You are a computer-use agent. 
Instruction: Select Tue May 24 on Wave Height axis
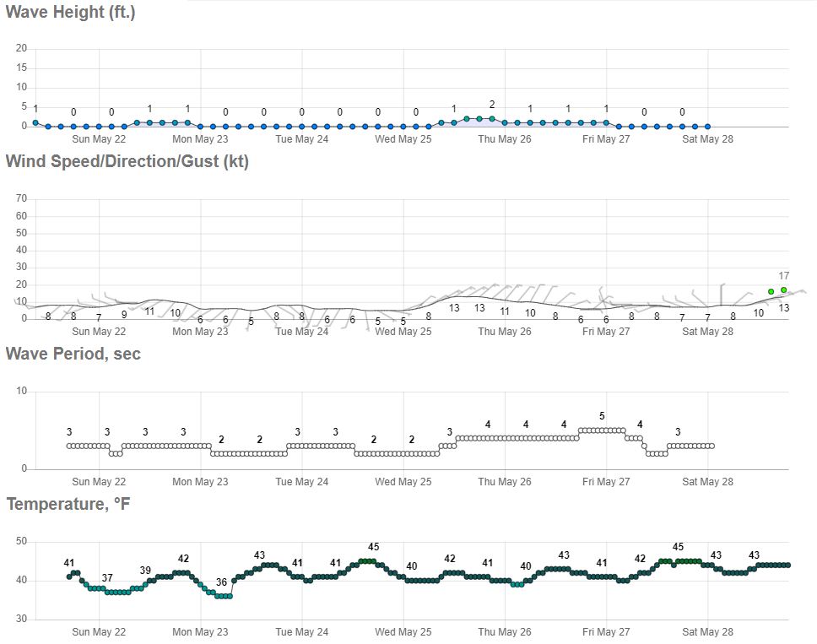[301, 139]
